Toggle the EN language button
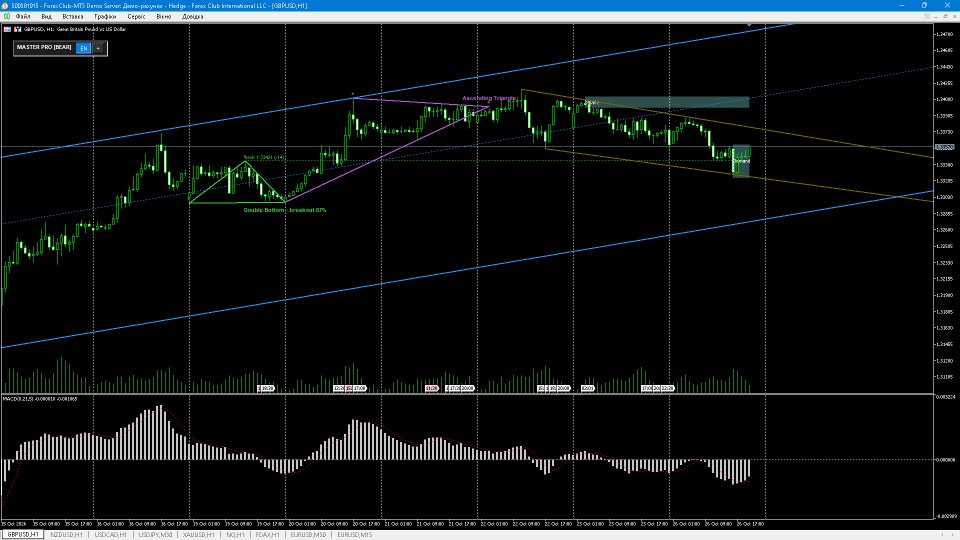 (x=84, y=48)
